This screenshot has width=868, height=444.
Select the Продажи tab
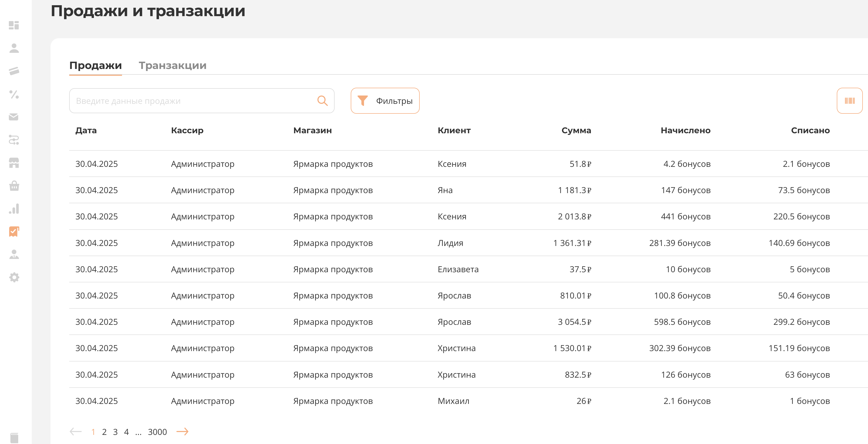[95, 65]
